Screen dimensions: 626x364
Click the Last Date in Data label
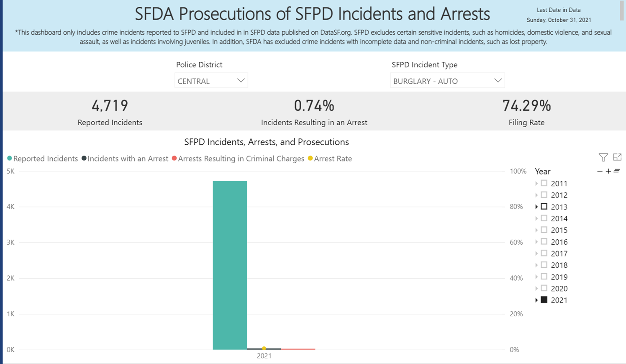coord(559,10)
